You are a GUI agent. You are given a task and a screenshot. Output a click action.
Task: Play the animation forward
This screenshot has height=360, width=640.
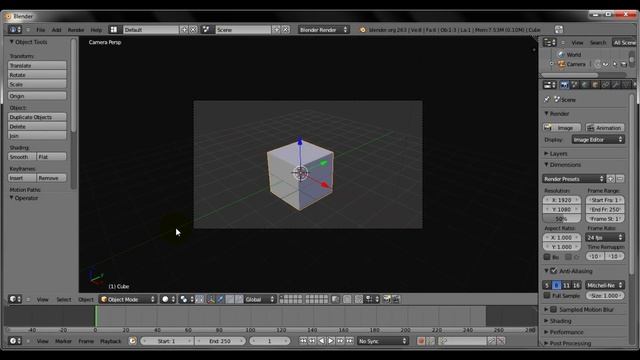pyautogui.click(x=331, y=340)
